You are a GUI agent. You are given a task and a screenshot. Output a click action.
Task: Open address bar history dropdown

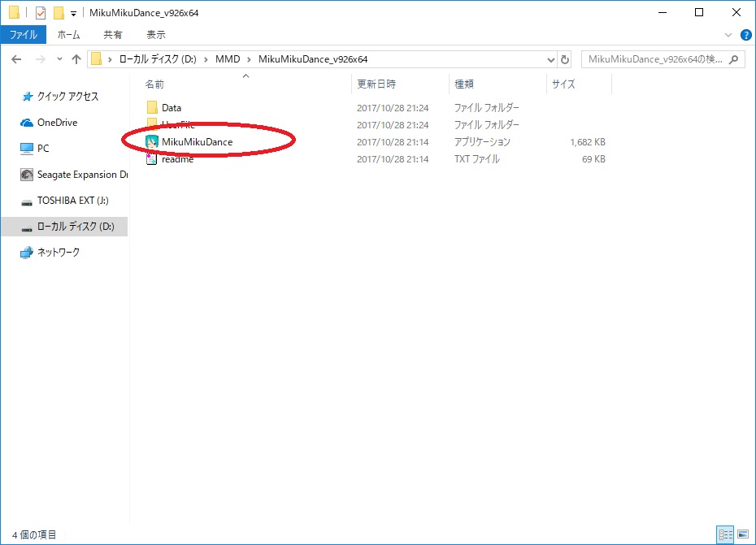(x=550, y=60)
